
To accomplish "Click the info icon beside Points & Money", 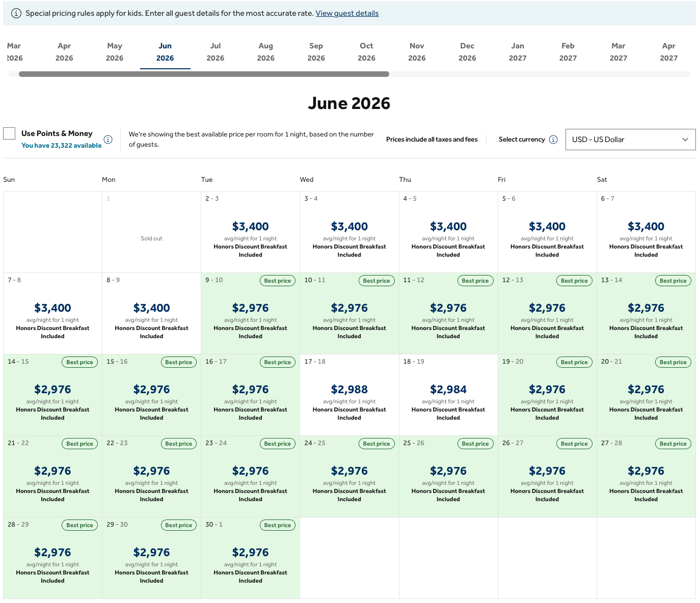I will [108, 140].
